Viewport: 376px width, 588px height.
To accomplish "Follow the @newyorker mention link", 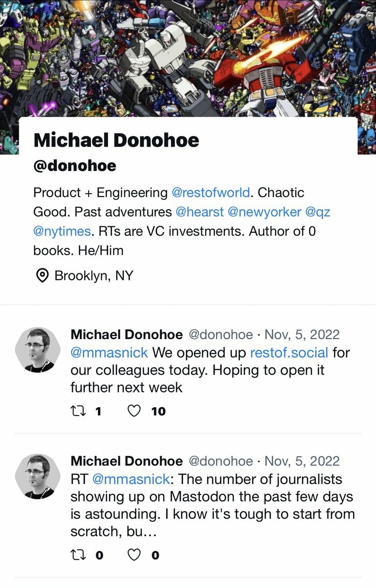I will [x=264, y=212].
